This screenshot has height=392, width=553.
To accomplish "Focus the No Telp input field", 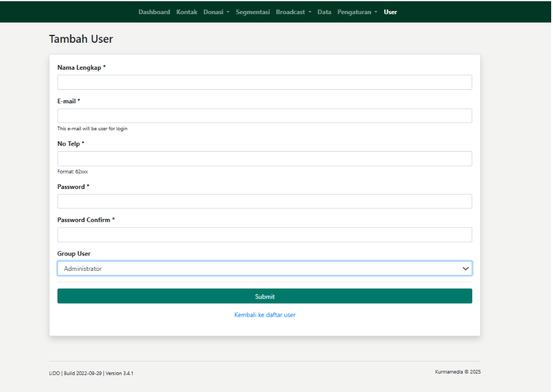I will coord(264,159).
